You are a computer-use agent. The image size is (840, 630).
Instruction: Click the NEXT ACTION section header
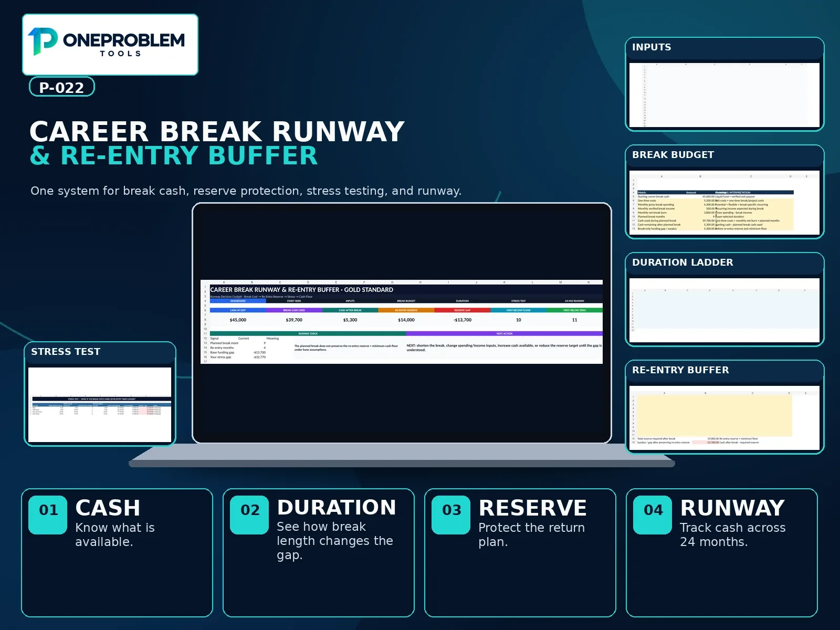[x=505, y=333]
